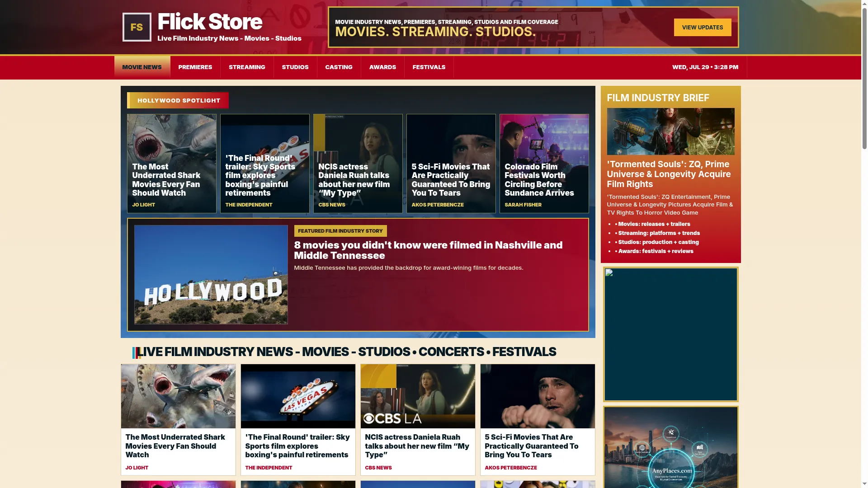The image size is (868, 488).
Task: Open grid headline 5 Sci-Fi Movies
Action: (x=532, y=446)
